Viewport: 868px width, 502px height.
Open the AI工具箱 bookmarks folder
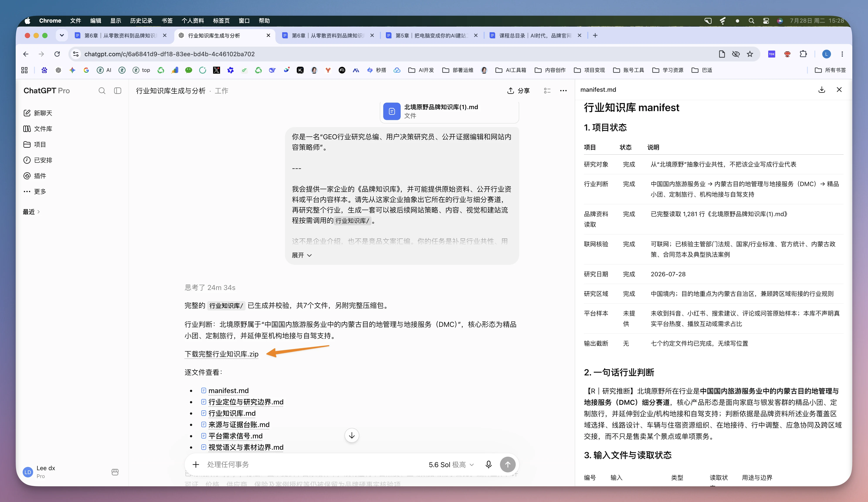tap(511, 70)
